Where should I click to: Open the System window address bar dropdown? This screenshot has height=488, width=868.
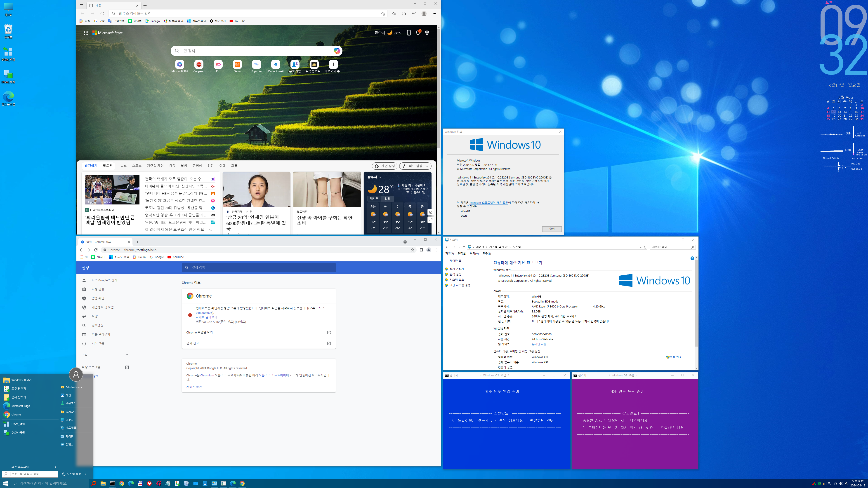640,247
